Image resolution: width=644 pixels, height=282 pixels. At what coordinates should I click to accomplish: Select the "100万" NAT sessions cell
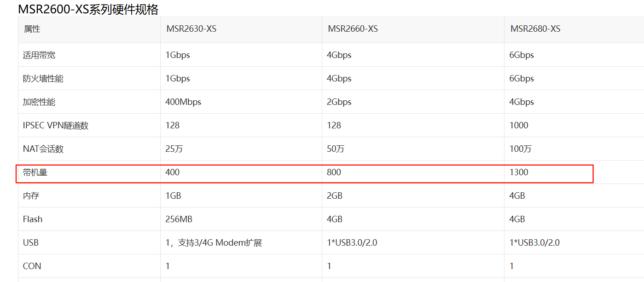pyautogui.click(x=521, y=149)
